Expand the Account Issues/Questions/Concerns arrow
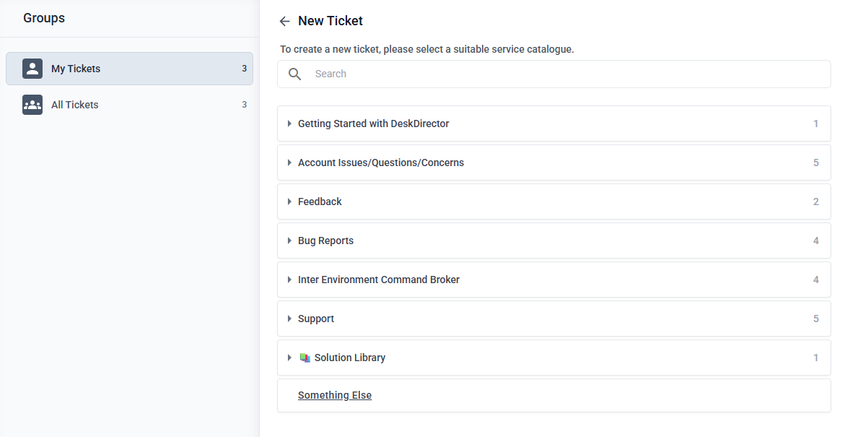This screenshot has height=437, width=868. (289, 163)
